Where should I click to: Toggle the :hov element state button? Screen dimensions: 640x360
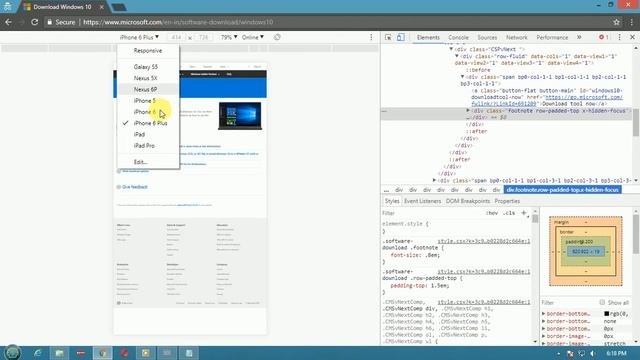pyautogui.click(x=492, y=213)
